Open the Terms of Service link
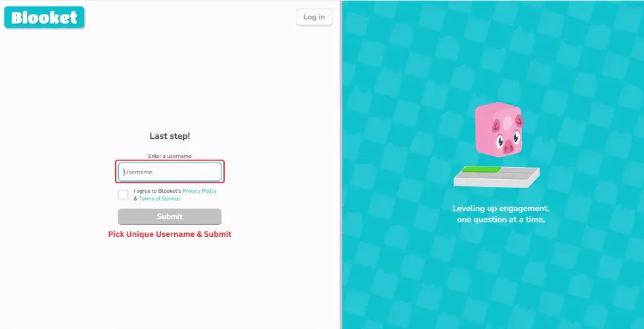Screen dimensions: 644x329 (160, 198)
